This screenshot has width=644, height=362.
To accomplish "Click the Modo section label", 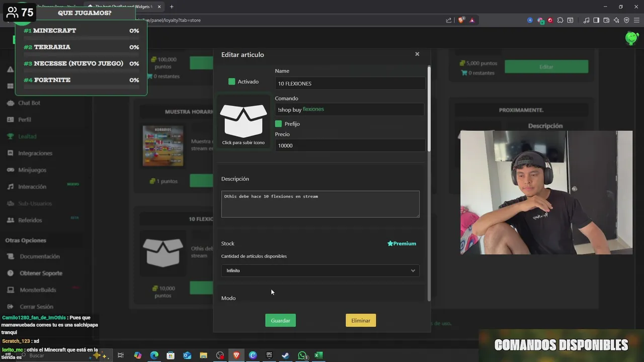I will (x=228, y=298).
